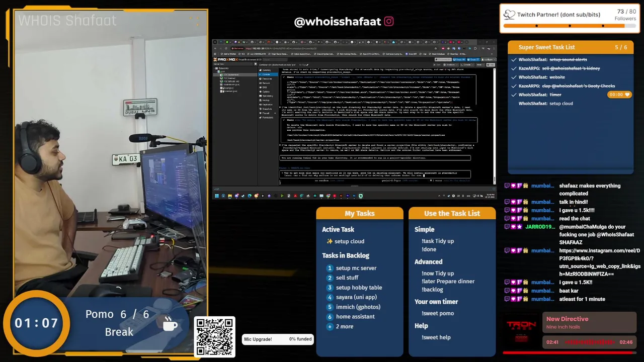Open Backup in Proxmox container sidebar
The width and height of the screenshot is (644, 362).
[268, 101]
